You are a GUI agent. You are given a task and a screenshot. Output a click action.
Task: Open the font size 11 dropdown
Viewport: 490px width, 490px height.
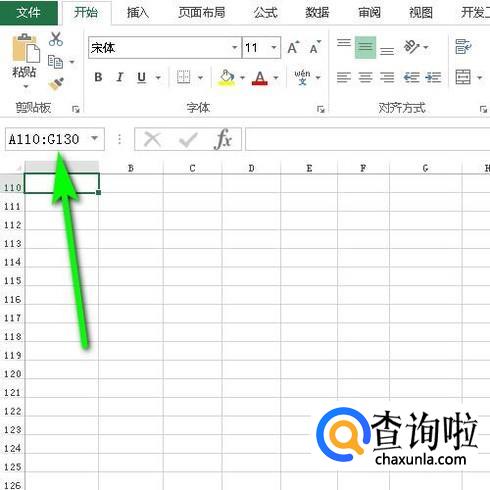274,47
